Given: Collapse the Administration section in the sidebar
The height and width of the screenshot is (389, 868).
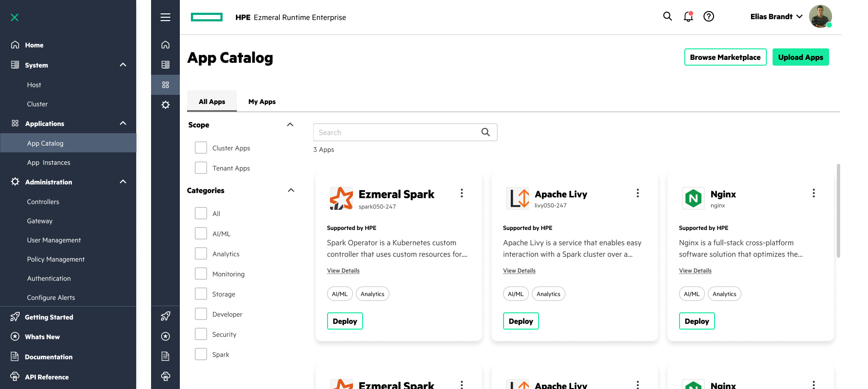Looking at the screenshot, I should click(x=123, y=182).
